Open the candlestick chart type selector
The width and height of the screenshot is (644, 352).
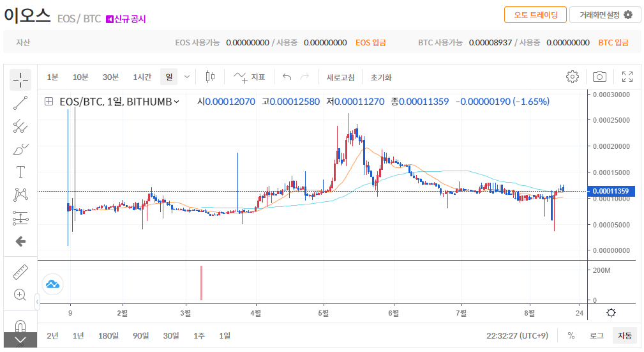[x=210, y=77]
